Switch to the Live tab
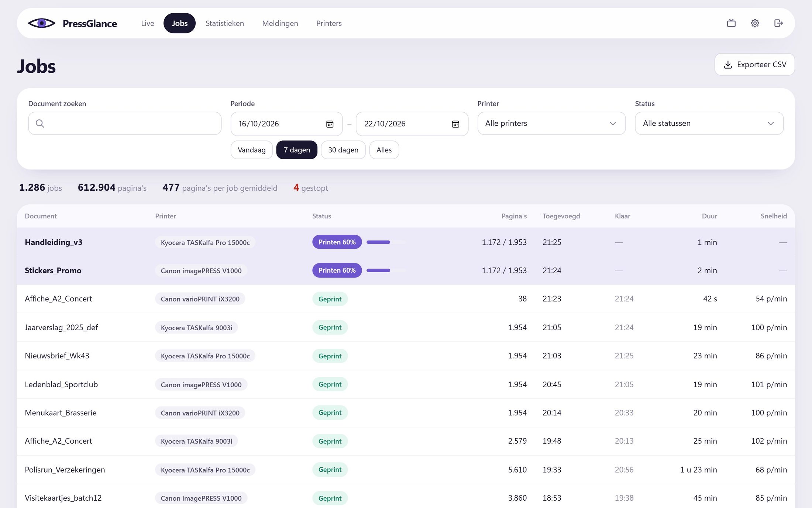Screen dimensions: 812x508 point(148,23)
